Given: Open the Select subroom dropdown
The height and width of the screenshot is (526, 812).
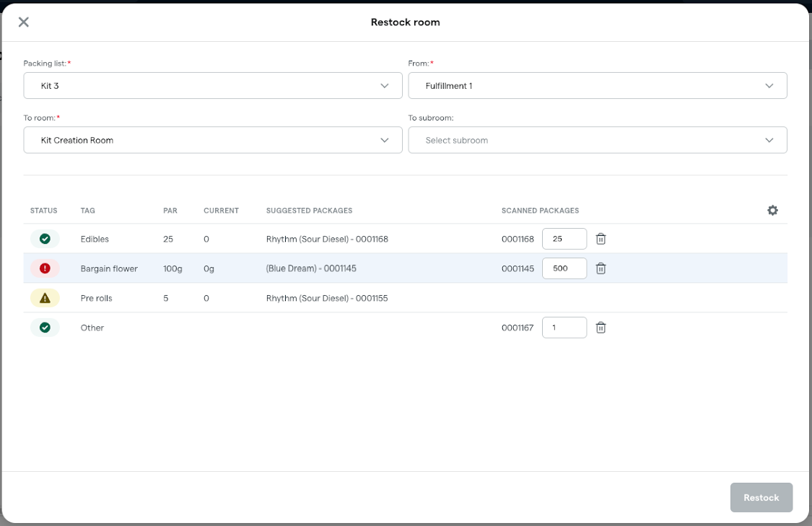Looking at the screenshot, I should pyautogui.click(x=598, y=139).
